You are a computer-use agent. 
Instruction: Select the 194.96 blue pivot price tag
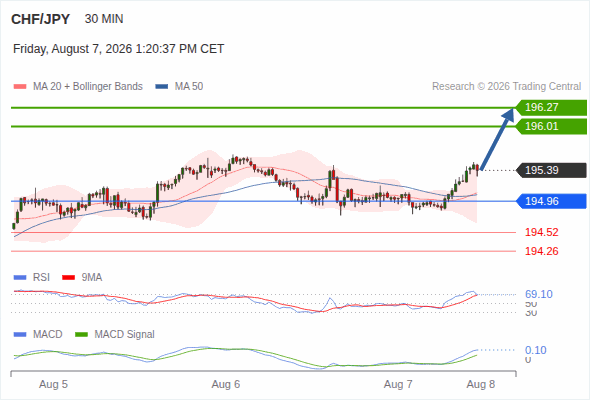tap(551, 201)
